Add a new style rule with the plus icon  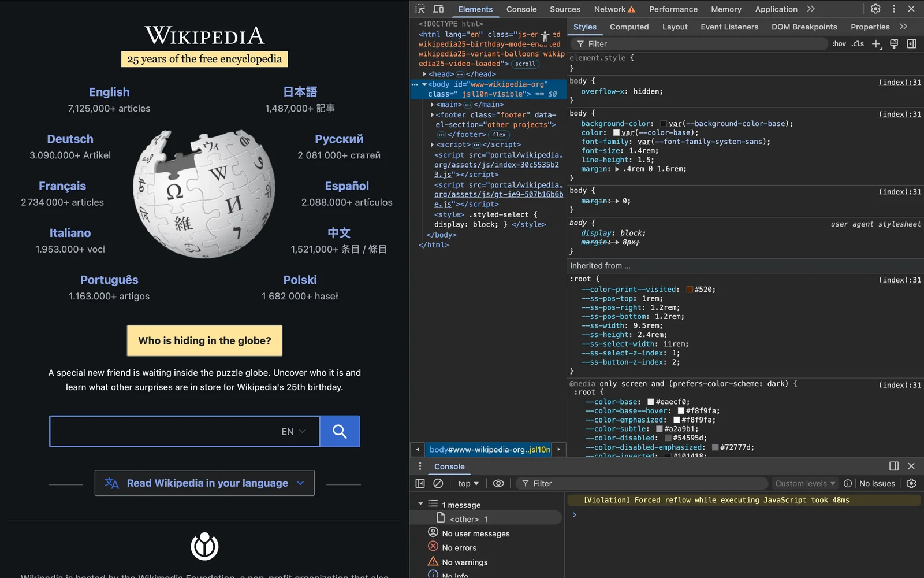pos(877,43)
